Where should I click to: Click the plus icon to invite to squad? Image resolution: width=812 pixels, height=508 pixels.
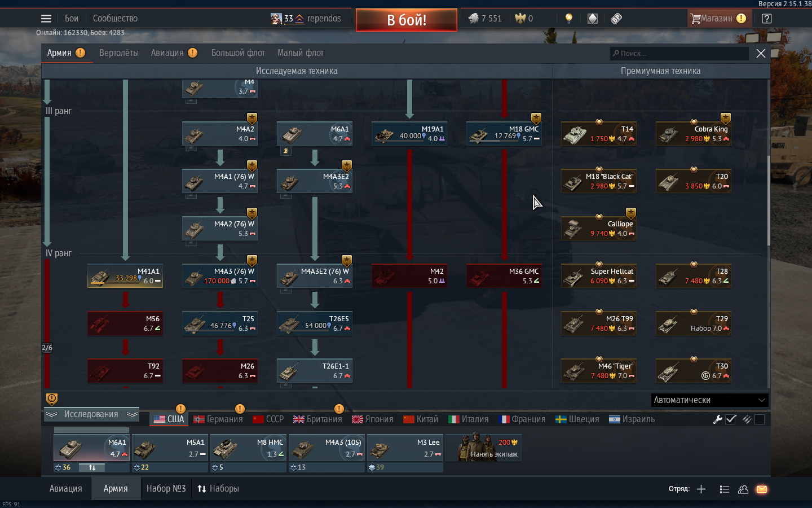click(x=701, y=489)
